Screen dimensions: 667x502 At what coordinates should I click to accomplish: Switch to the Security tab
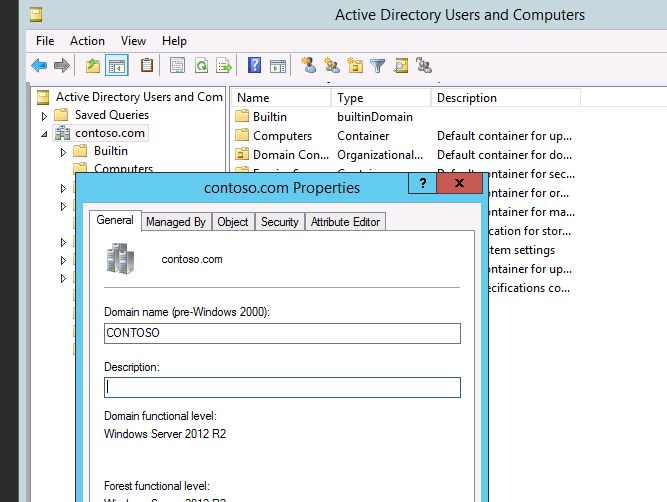point(279,222)
